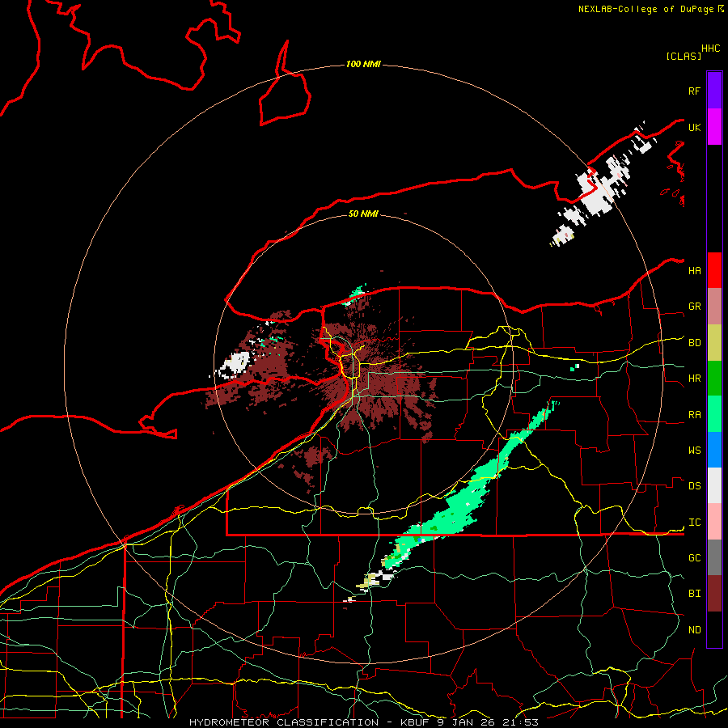
Task: Click the UK magenta legend color swatch
Action: pos(714,127)
